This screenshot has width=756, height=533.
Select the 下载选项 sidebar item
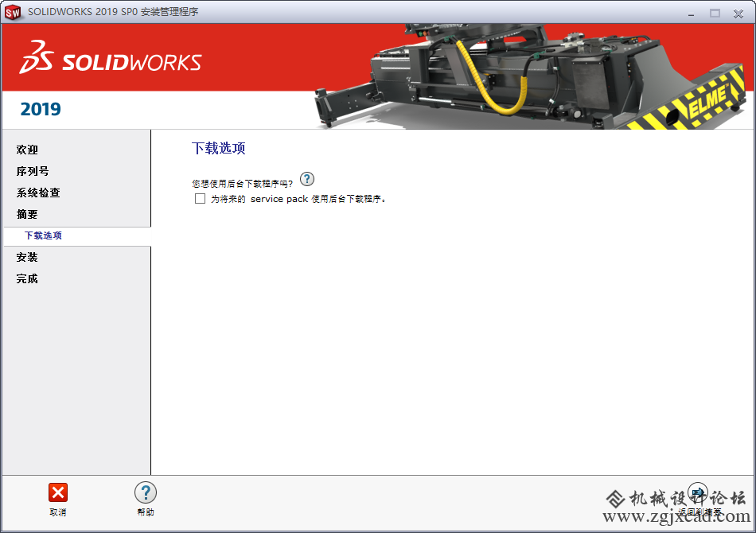point(43,235)
